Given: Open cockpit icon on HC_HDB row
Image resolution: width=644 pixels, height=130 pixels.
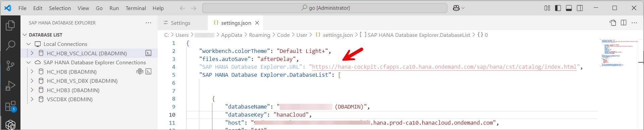Looking at the screenshot, I should click(x=140, y=71).
